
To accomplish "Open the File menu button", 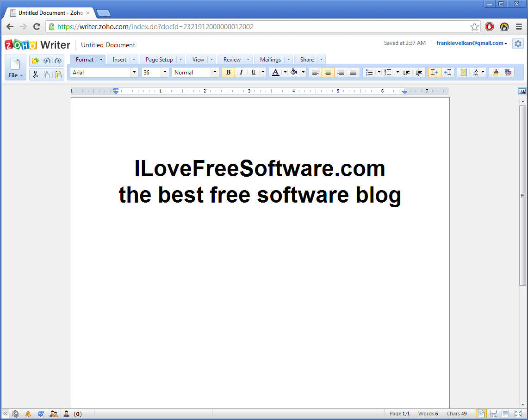I will [15, 68].
